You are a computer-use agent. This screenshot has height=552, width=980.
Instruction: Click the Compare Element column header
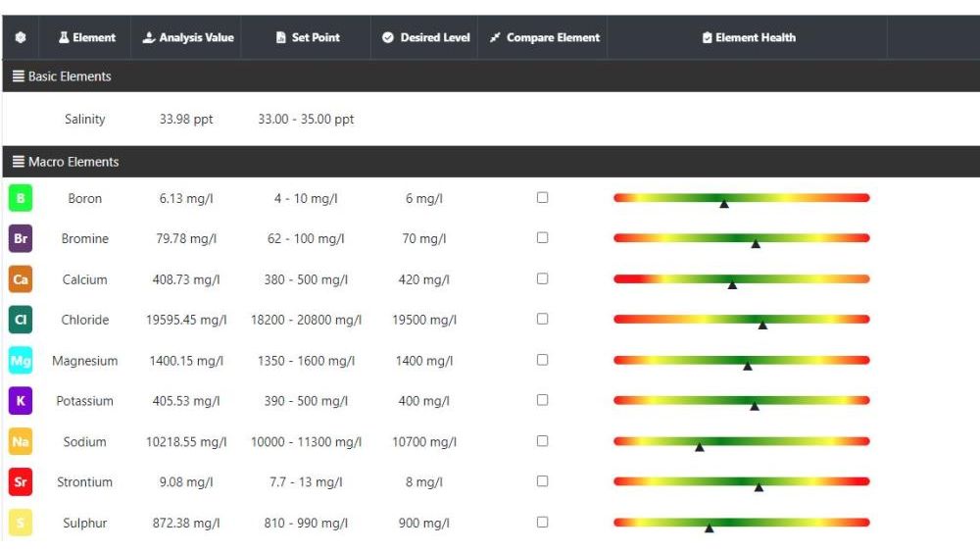544,38
